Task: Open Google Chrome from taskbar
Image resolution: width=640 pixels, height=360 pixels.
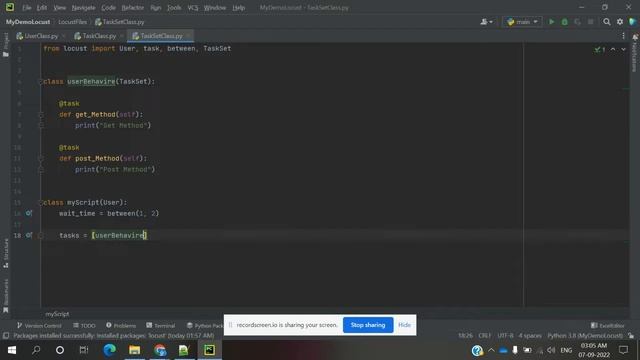Action: click(160, 350)
